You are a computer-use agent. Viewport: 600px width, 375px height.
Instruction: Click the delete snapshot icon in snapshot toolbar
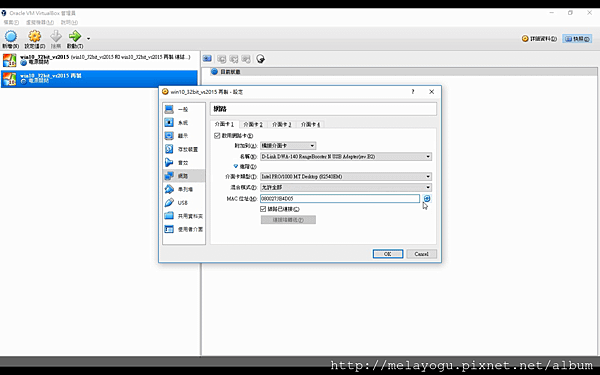click(233, 59)
